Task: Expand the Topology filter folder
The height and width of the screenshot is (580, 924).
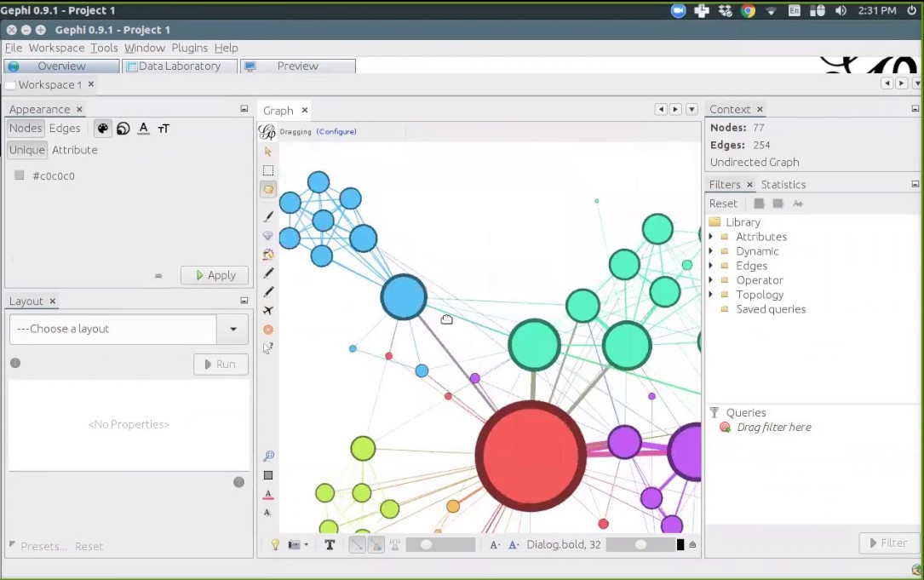Action: point(711,294)
